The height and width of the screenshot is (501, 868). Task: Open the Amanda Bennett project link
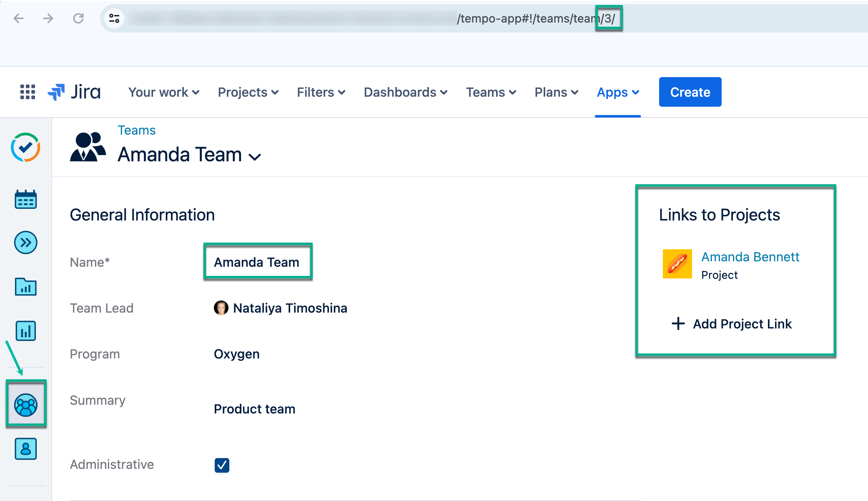coord(750,257)
